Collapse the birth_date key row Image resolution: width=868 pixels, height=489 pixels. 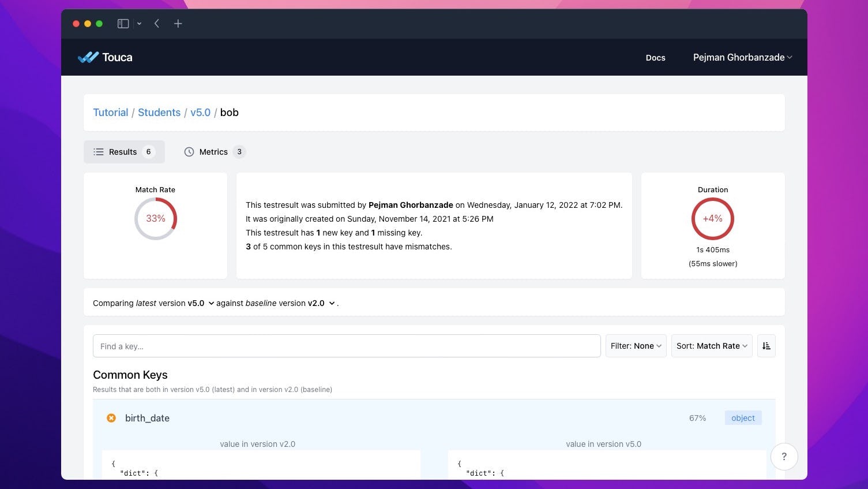coord(434,418)
